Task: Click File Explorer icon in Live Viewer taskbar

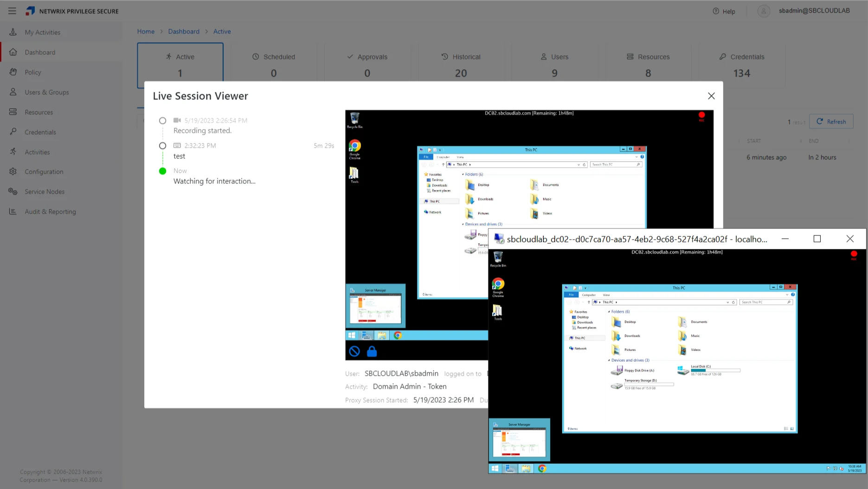Action: 382,335
